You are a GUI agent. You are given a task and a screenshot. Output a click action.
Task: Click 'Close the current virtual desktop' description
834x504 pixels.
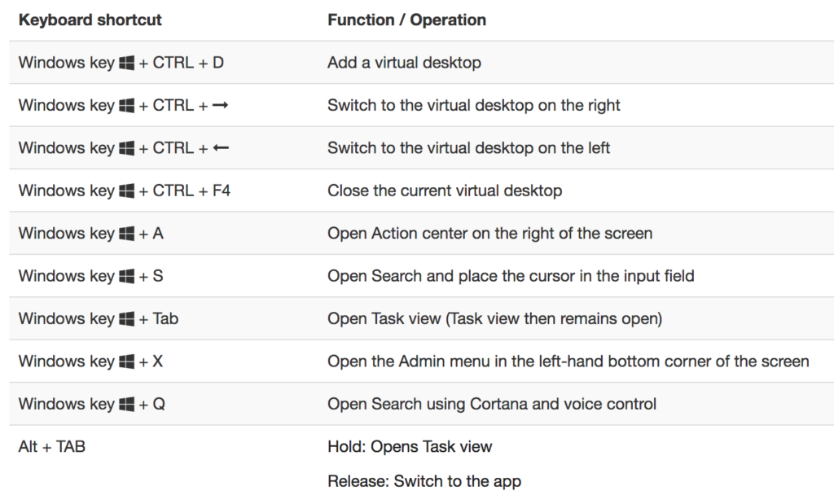click(x=445, y=191)
